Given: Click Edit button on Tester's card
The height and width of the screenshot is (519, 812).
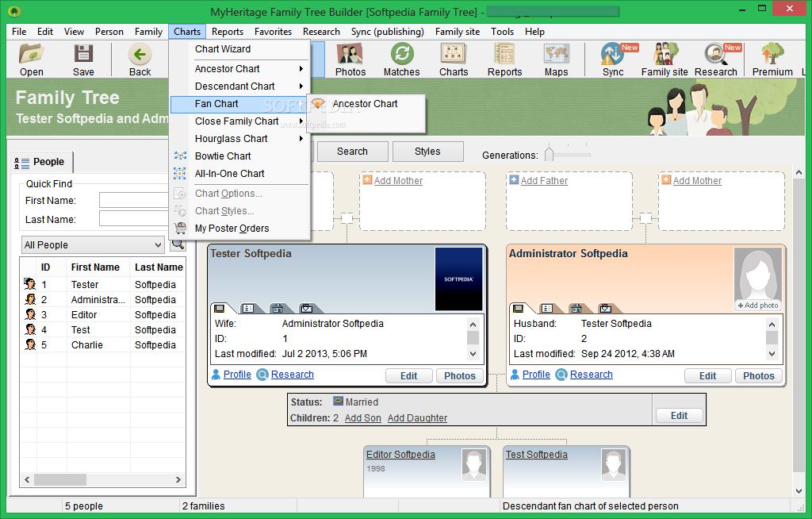Looking at the screenshot, I should (408, 376).
